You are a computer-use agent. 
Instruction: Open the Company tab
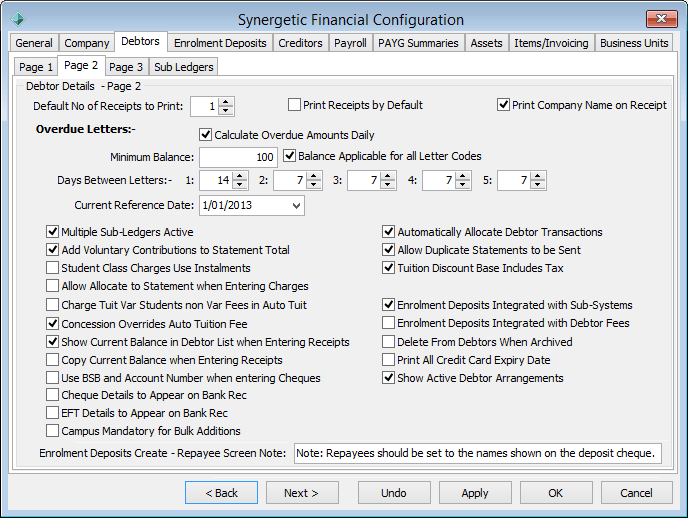[x=86, y=43]
